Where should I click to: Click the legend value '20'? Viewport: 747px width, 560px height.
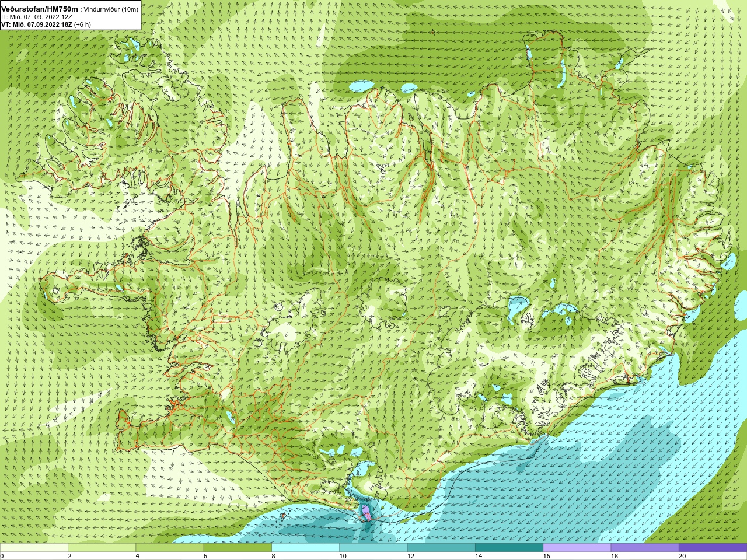[682, 556]
